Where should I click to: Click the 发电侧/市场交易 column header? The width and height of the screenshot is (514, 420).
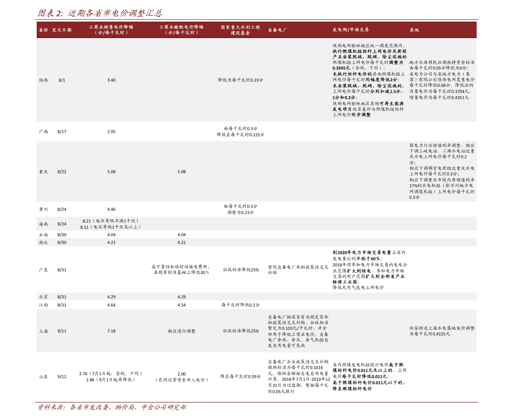(350, 30)
